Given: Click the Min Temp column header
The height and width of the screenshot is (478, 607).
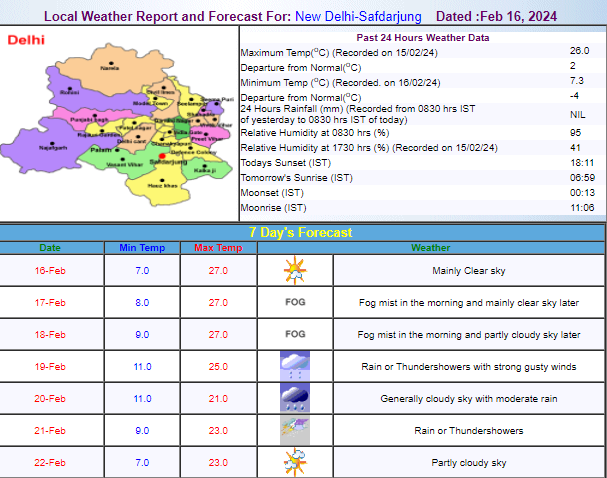Looking at the screenshot, I should [x=142, y=248].
